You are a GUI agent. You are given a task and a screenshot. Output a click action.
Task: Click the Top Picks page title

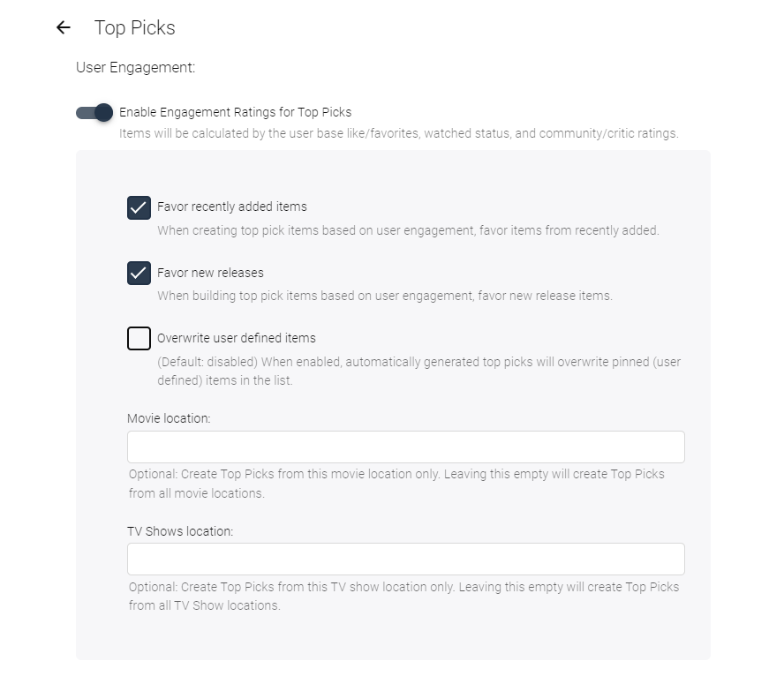point(134,27)
